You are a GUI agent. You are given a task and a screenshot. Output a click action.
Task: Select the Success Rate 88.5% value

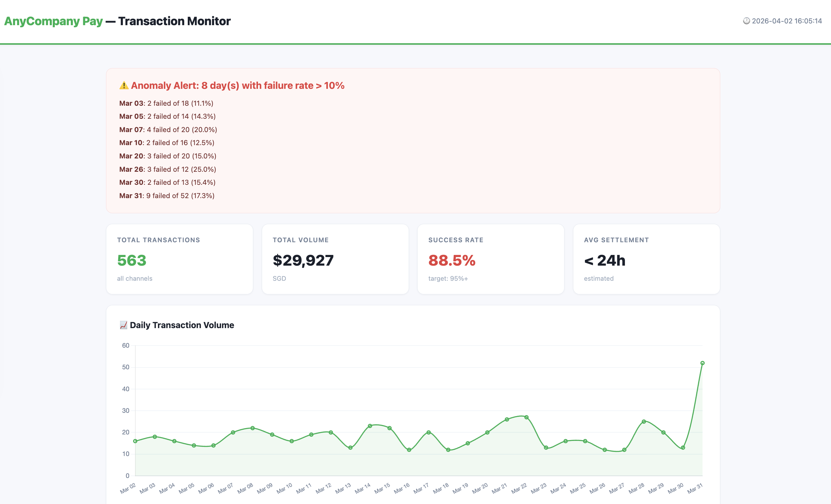click(x=452, y=261)
